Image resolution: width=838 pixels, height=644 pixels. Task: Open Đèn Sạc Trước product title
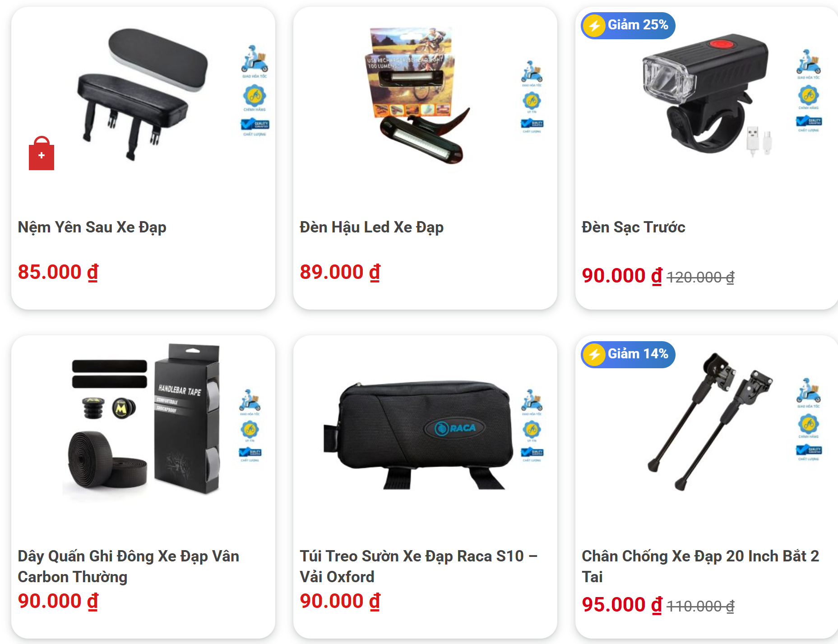tap(633, 227)
